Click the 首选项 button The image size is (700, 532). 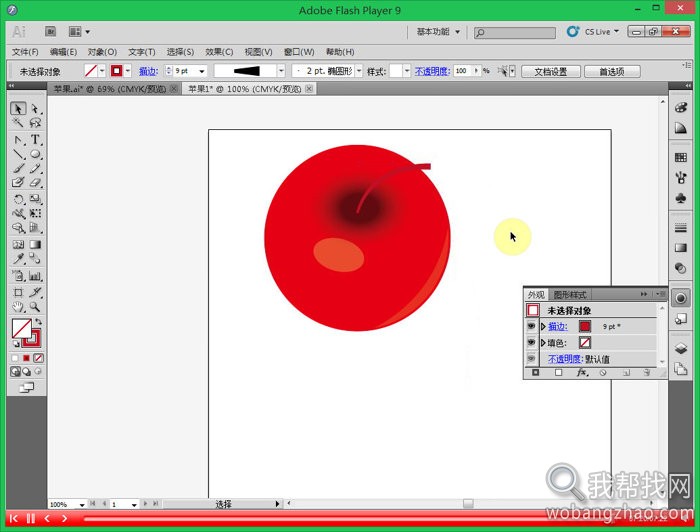[x=612, y=71]
